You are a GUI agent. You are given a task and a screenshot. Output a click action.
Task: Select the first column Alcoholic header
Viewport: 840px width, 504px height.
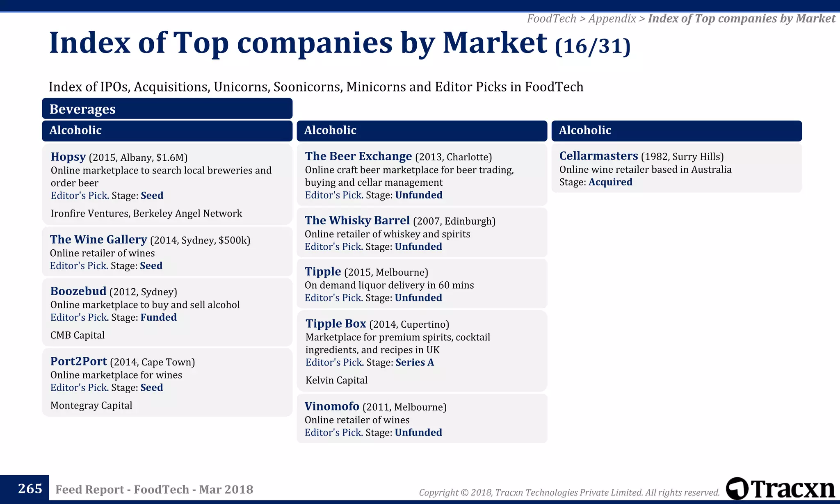167,130
